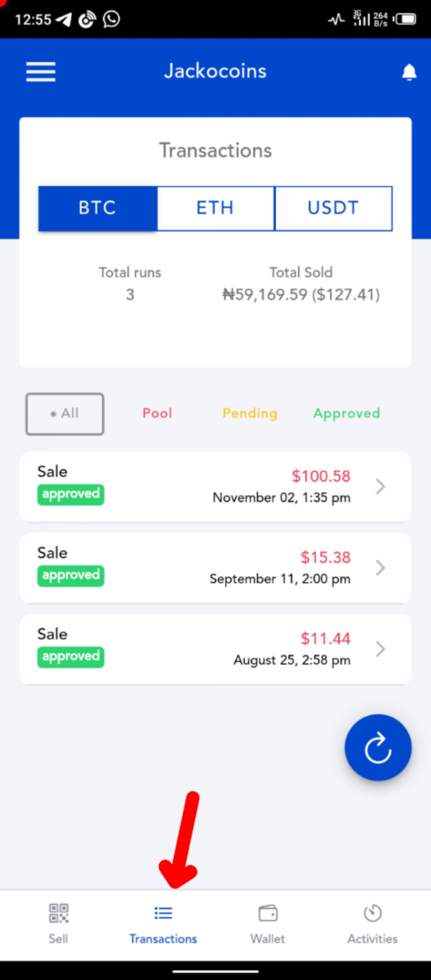Open the Sell QR code icon
The width and height of the screenshot is (431, 980).
pos(59,913)
